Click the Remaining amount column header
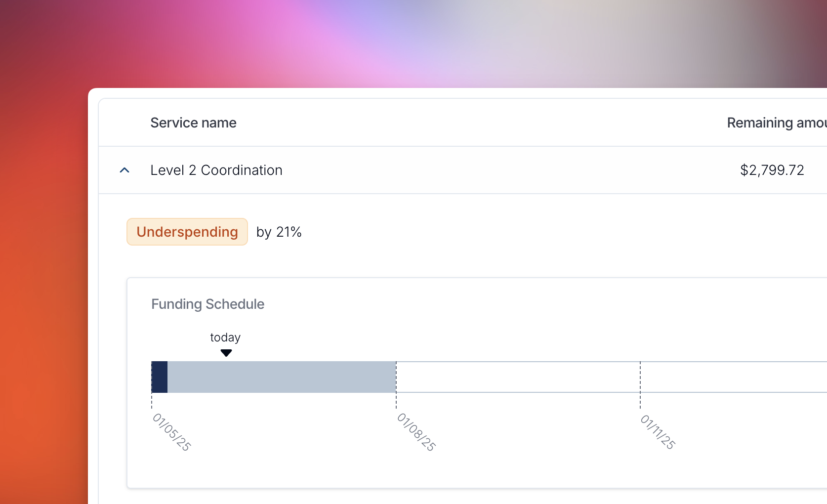Viewport: 827px width, 504px height. (776, 123)
